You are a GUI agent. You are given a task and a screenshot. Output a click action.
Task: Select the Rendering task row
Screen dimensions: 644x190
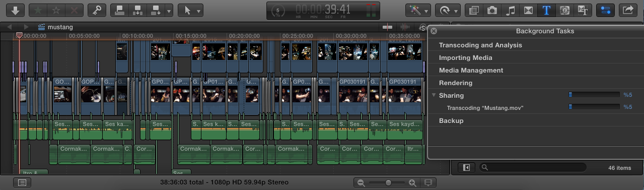pos(535,83)
